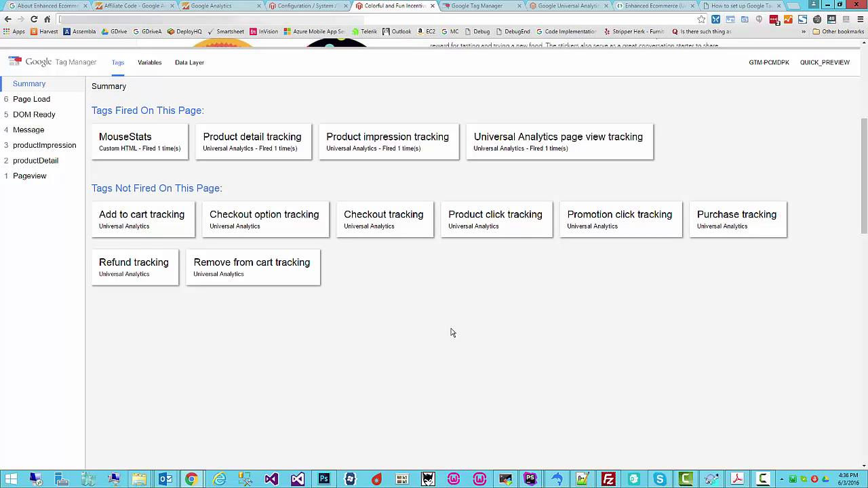Viewport: 868px width, 488px height.
Task: Open Photoshop from the taskbar
Action: (323, 479)
